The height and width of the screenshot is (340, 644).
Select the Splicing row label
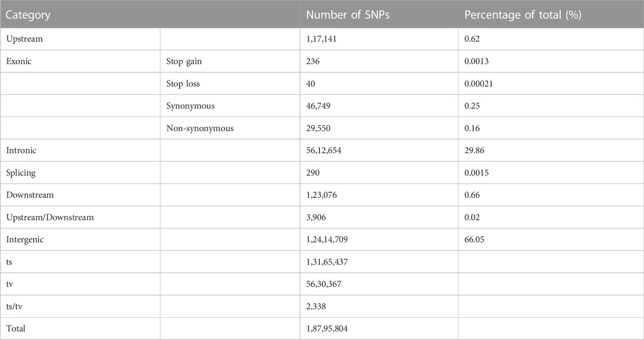[x=21, y=173]
